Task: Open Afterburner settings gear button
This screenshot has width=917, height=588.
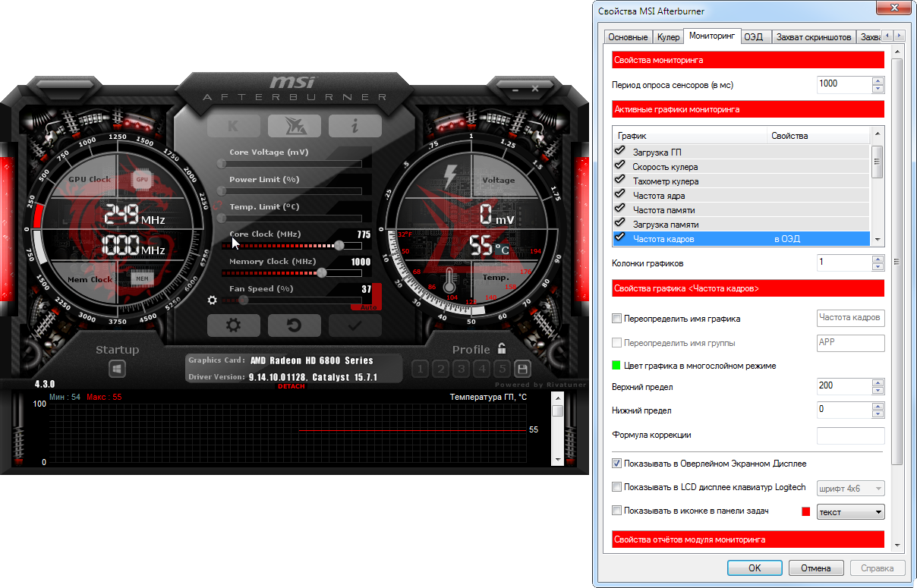Action: 233,325
